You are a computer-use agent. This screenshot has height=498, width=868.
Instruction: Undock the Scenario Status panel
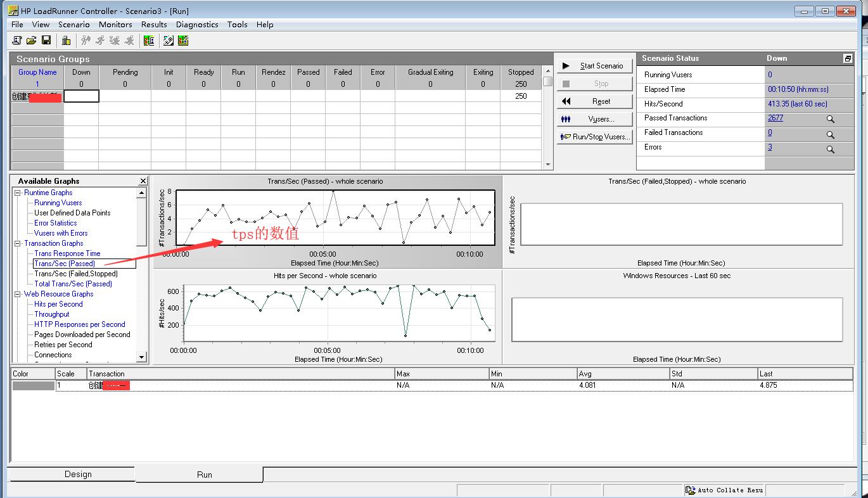pyautogui.click(x=848, y=58)
